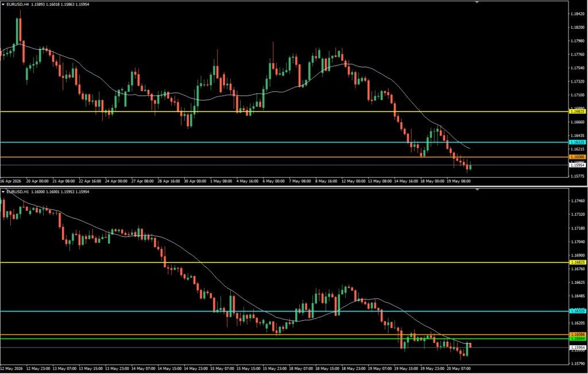Click cyan 1.16325 price tag on H1 axis
588x374 pixels.
(x=578, y=311)
